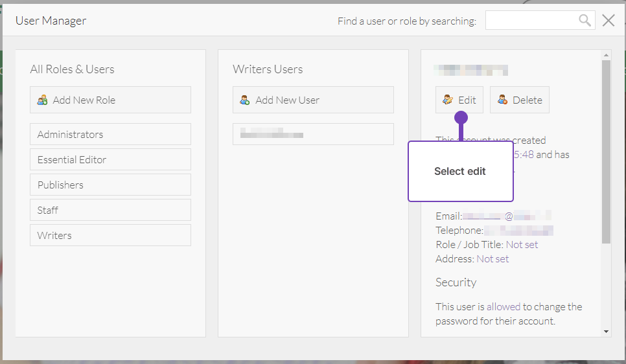The height and width of the screenshot is (364, 626).
Task: Close the User Manager dialog
Action: (x=608, y=21)
